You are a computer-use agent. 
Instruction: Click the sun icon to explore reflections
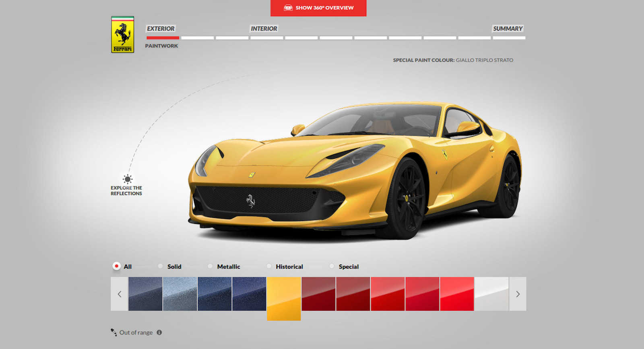pyautogui.click(x=128, y=179)
